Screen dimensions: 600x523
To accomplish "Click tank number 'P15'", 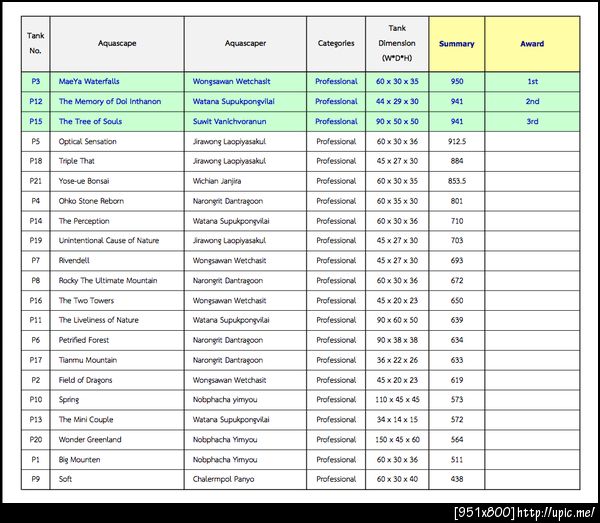I will coord(36,121).
